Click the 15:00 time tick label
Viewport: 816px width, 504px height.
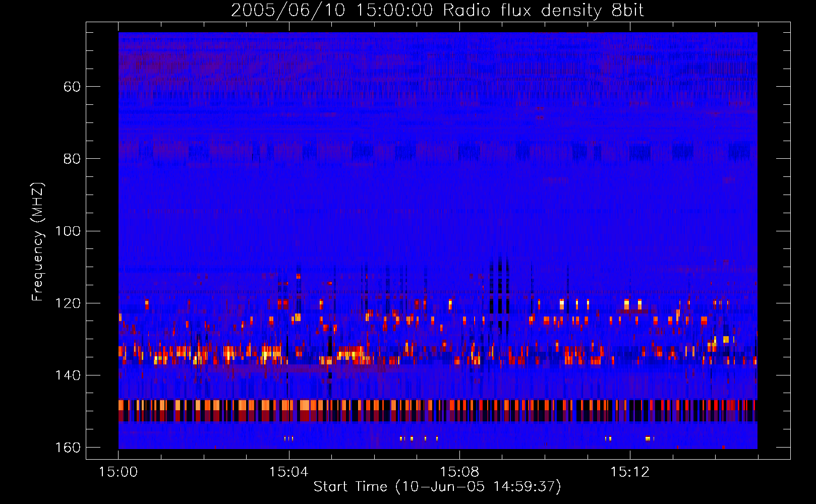coord(118,472)
